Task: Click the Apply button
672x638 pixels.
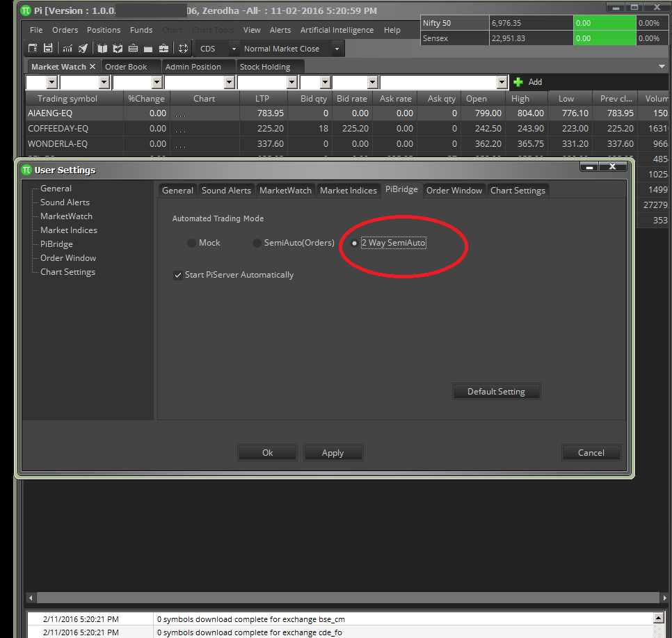Action: coord(333,453)
